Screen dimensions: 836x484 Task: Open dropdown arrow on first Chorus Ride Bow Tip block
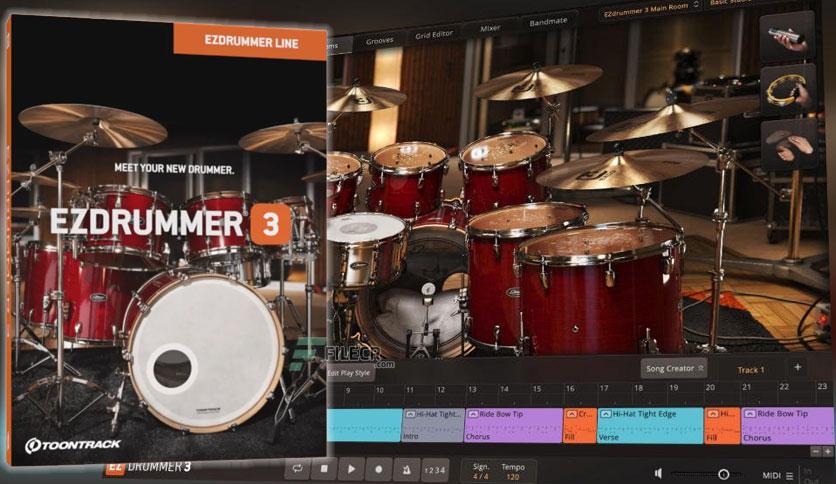(x=473, y=414)
